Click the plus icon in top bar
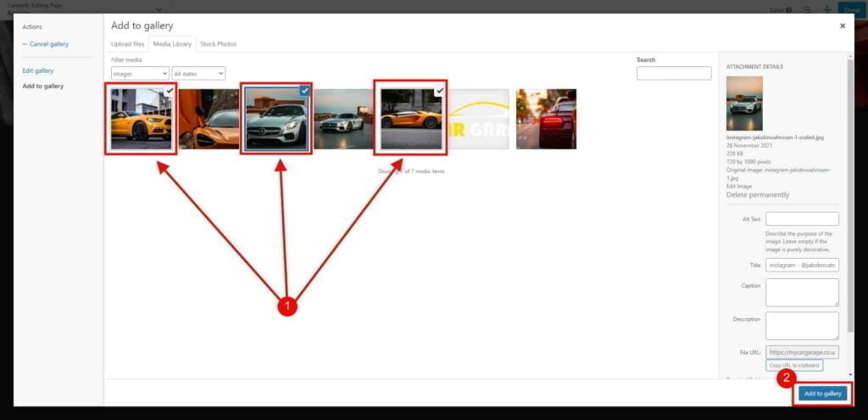Screen dimensions: 868x420 (x=827, y=9)
